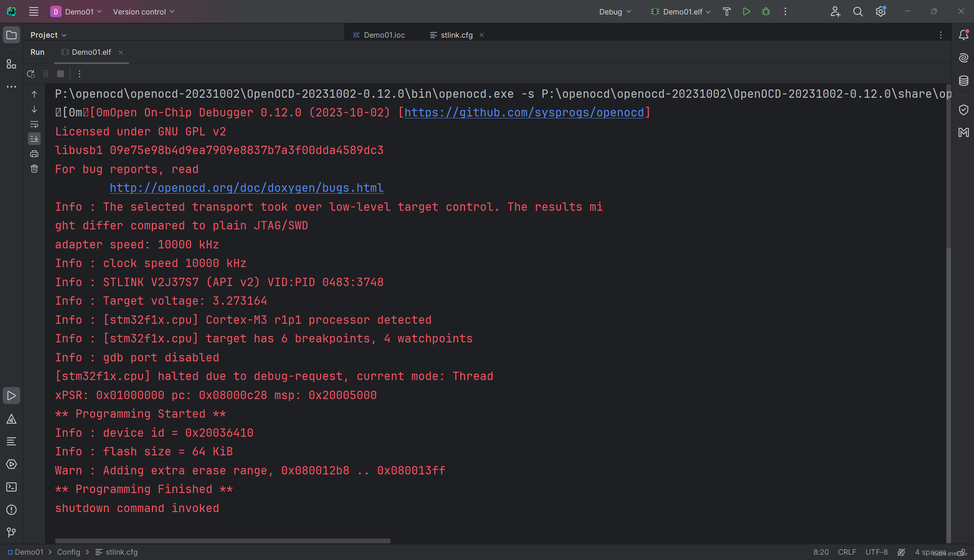Open the openocd.org bugs.html link
Screen dimensions: 974x560
[247, 188]
